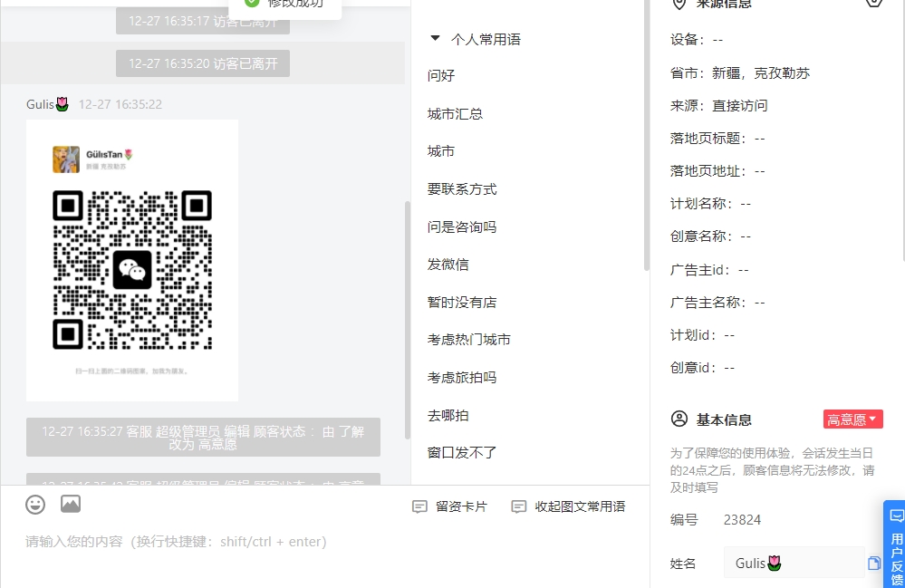Copy the customer name Gulis
905x588 pixels.
click(x=874, y=564)
